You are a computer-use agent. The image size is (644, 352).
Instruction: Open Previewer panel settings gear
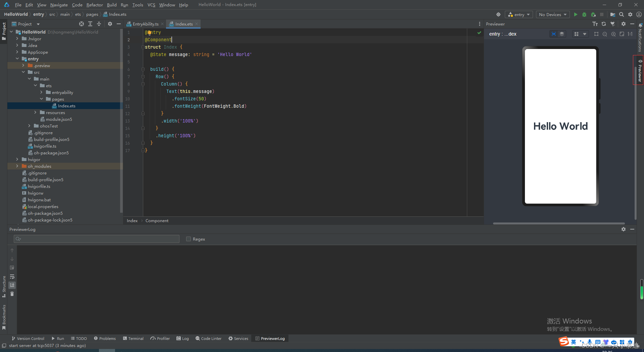point(624,24)
